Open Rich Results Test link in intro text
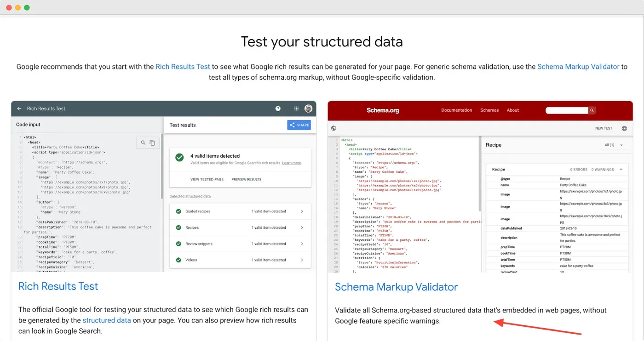The height and width of the screenshot is (341, 644). (x=183, y=67)
